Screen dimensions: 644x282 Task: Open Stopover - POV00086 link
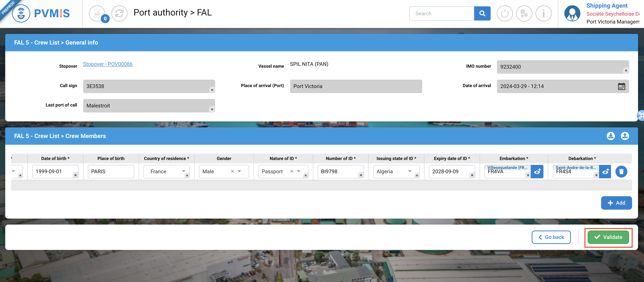(x=108, y=64)
